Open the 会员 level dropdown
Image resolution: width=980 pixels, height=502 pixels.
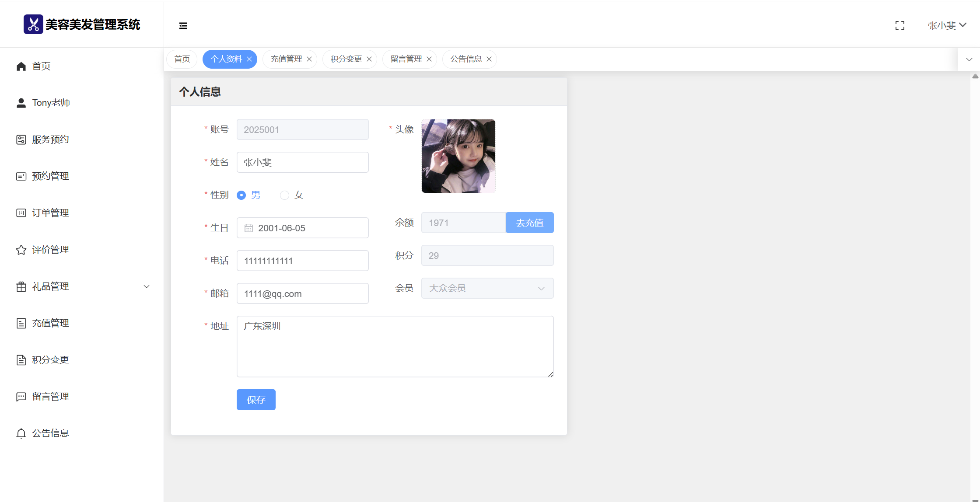coord(487,288)
